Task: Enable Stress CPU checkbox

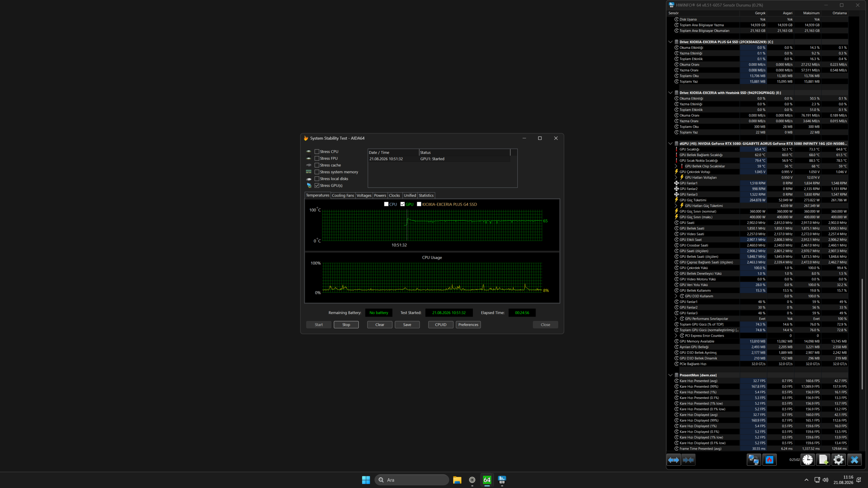Action: 317,151
